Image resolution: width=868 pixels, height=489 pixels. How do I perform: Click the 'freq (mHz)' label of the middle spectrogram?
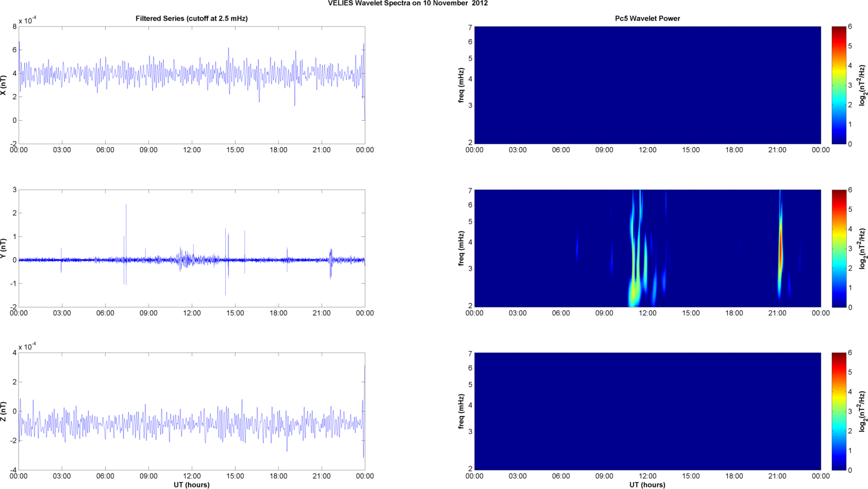[461, 248]
